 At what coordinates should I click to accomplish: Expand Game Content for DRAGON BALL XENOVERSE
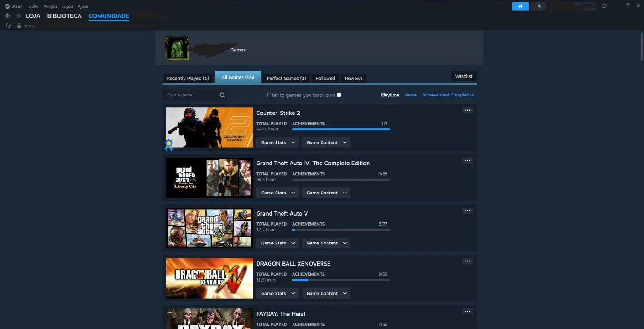[x=326, y=293]
